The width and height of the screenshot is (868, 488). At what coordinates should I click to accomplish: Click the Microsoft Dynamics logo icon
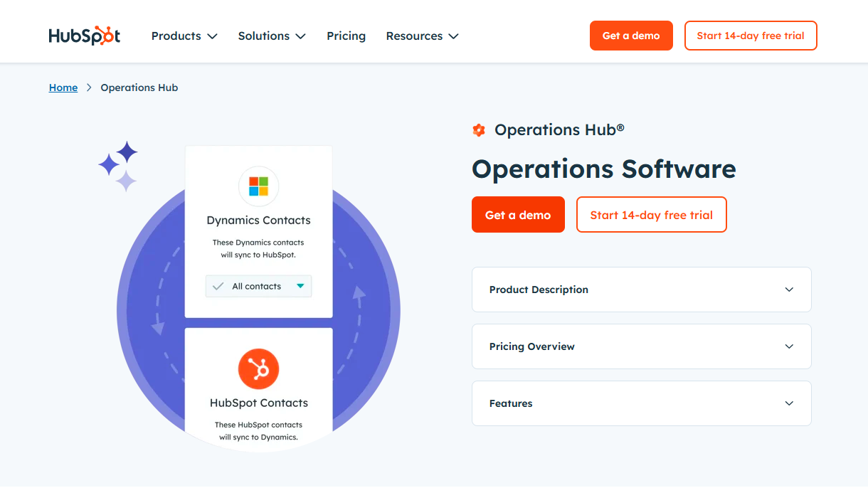[258, 186]
